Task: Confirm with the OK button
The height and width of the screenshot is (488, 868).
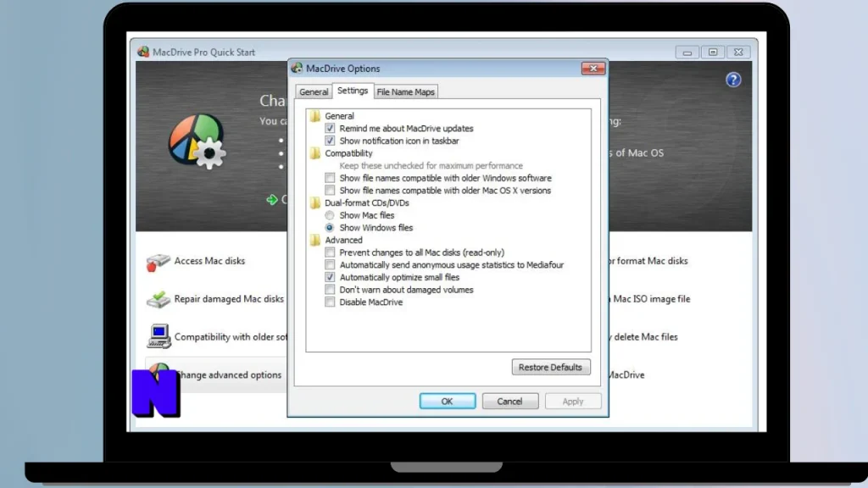Action: [x=448, y=401]
